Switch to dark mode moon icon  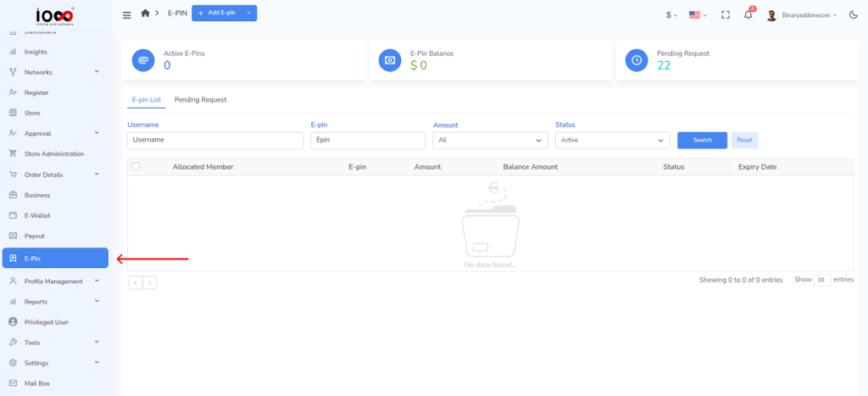853,14
